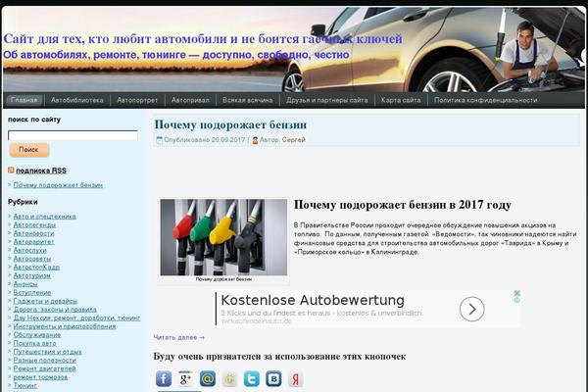
Task: Open category Автолегенды
Action: pos(34,224)
